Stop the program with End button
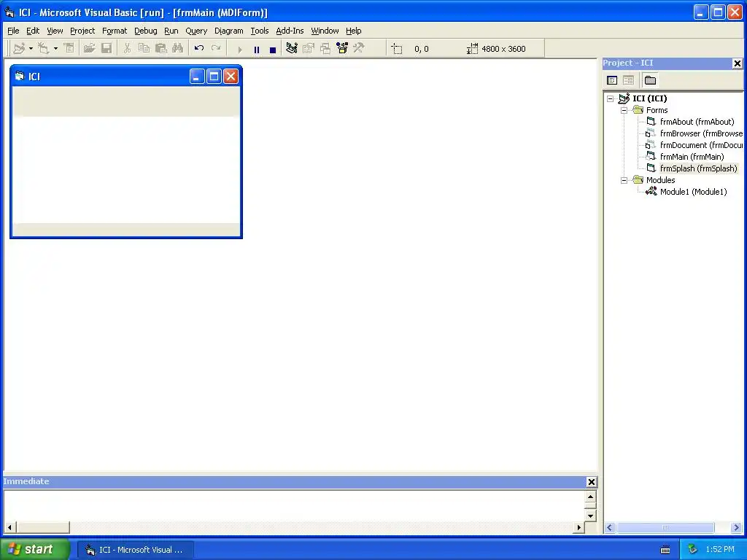747x560 pixels. 273,49
